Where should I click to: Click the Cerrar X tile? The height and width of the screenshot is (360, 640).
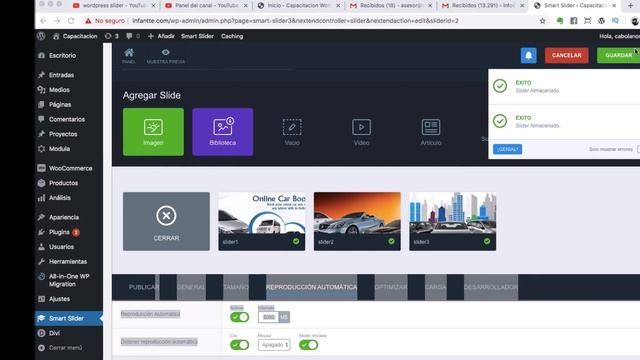pos(166,221)
